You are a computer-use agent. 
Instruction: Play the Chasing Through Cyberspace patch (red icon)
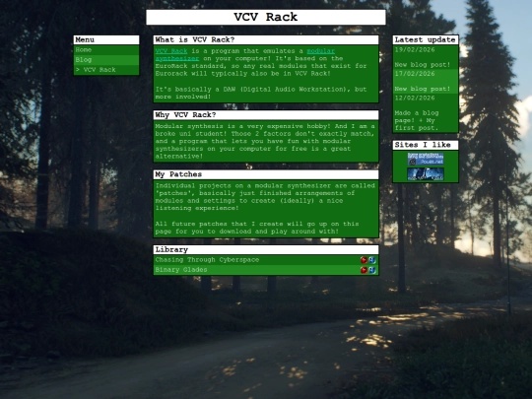364,260
